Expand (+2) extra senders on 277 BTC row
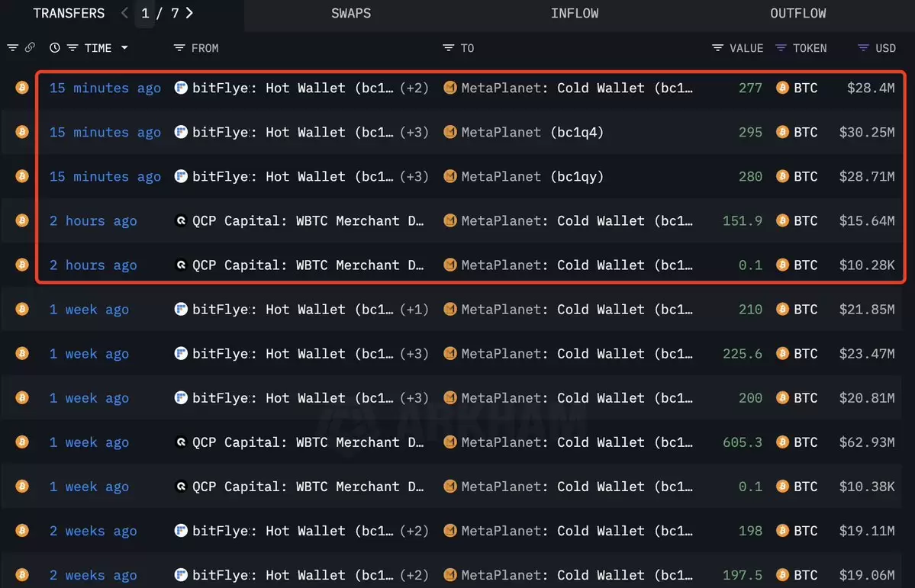This screenshot has height=588, width=915. point(414,88)
